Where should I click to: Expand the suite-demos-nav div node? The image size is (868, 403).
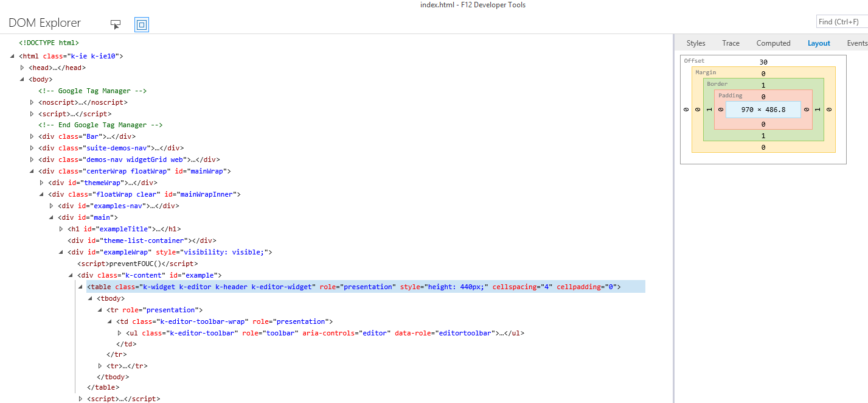coord(32,148)
